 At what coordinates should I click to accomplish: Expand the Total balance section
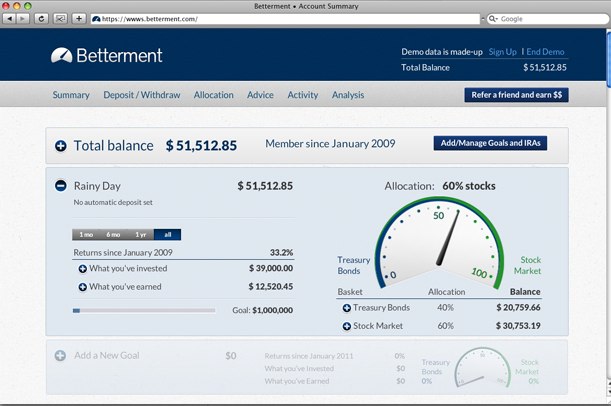click(61, 146)
